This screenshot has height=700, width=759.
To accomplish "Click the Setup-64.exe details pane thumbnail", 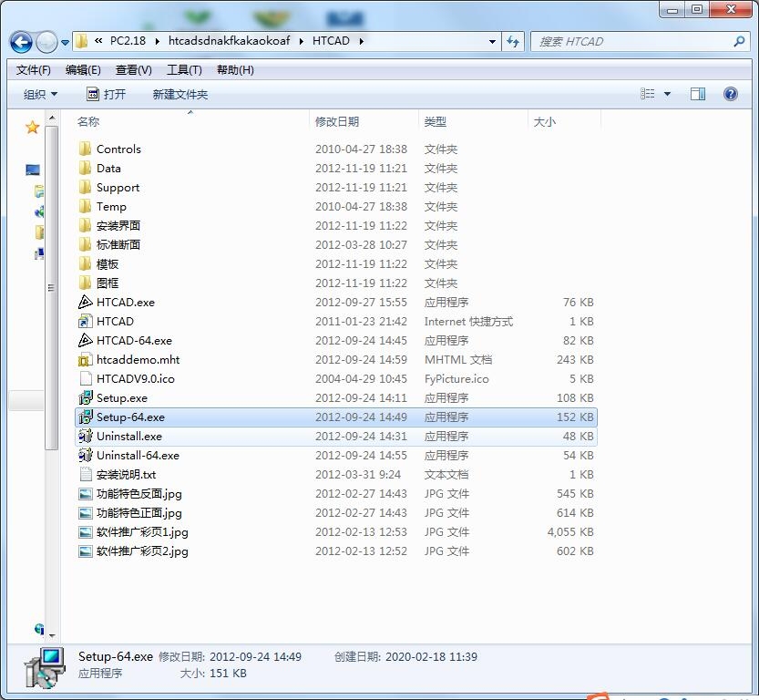I will coord(45,667).
